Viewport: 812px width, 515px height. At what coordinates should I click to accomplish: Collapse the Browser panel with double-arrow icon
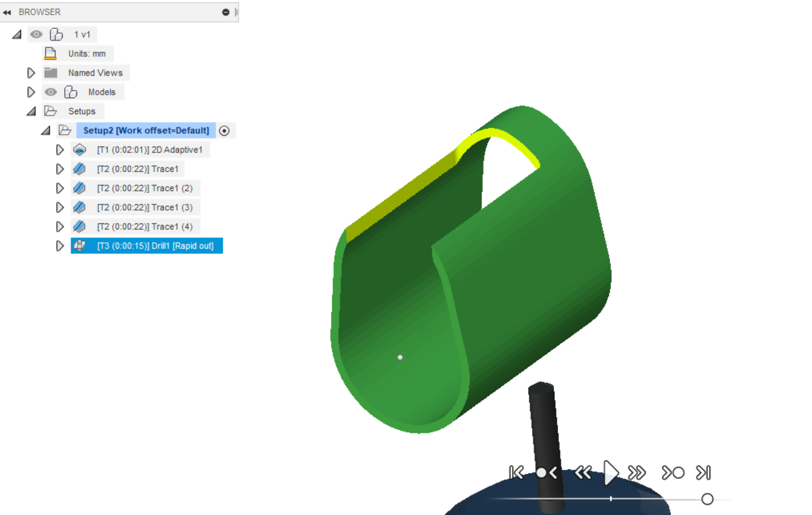click(x=7, y=12)
